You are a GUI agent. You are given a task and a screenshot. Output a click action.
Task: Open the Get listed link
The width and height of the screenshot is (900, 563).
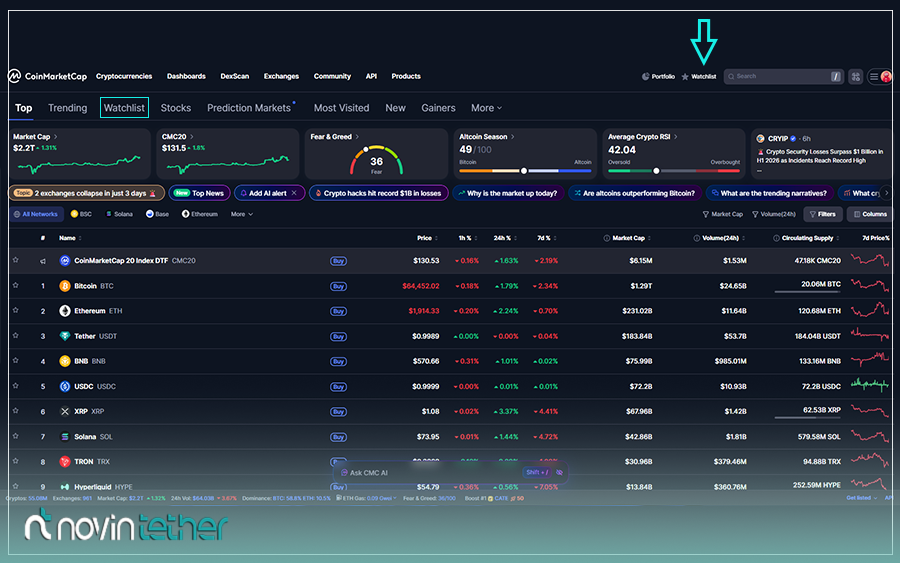pos(862,498)
